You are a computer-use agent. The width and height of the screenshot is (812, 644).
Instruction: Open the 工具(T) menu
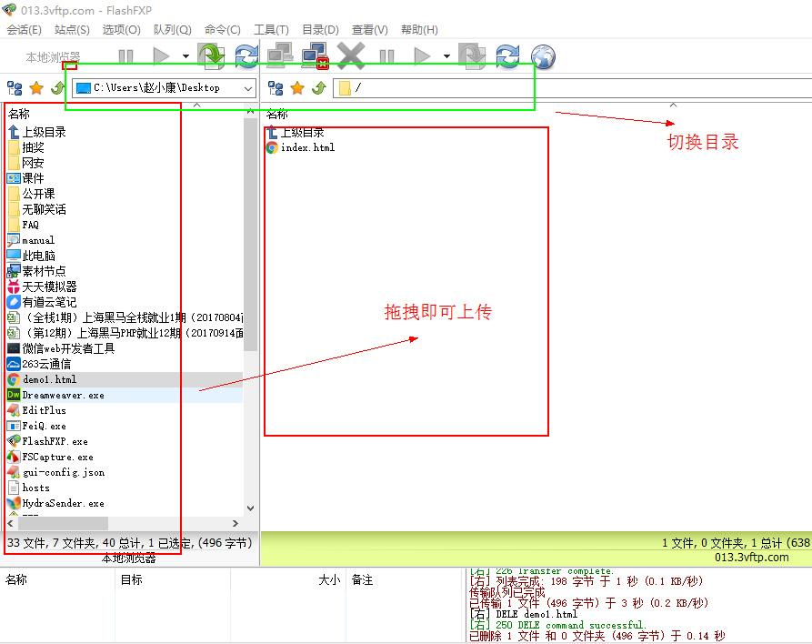tap(271, 29)
